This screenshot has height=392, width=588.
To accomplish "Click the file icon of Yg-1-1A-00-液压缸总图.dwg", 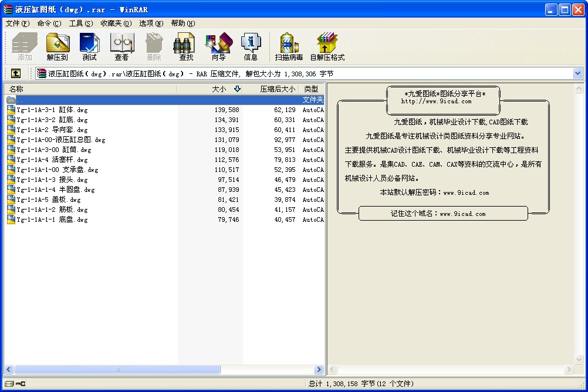I will pyautogui.click(x=11, y=140).
